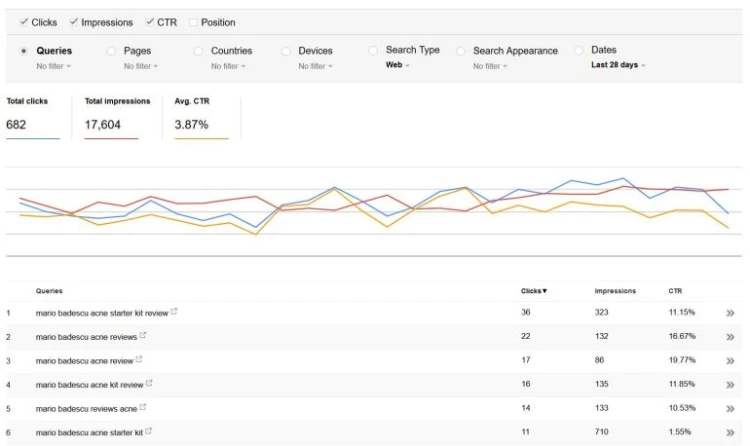This screenshot has width=750, height=446.
Task: Click double-arrow icon on row with 16.67% CTR
Action: [x=730, y=337]
